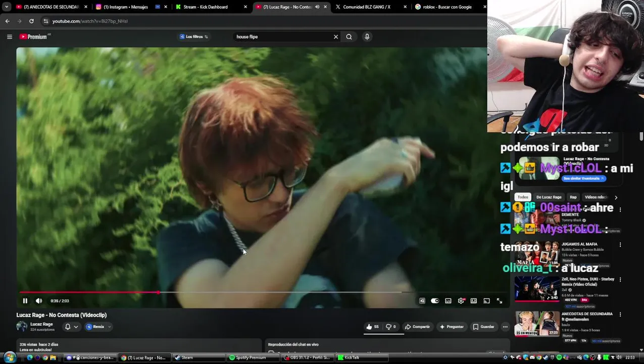Enter fullscreen on the video player
Image resolution: width=644 pixels, height=364 pixels.
click(x=500, y=301)
